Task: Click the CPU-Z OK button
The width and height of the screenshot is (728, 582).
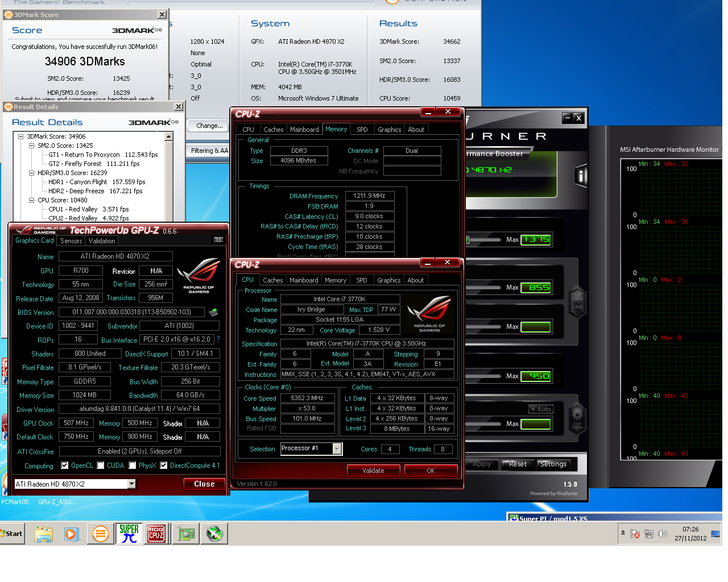Action: pos(431,471)
